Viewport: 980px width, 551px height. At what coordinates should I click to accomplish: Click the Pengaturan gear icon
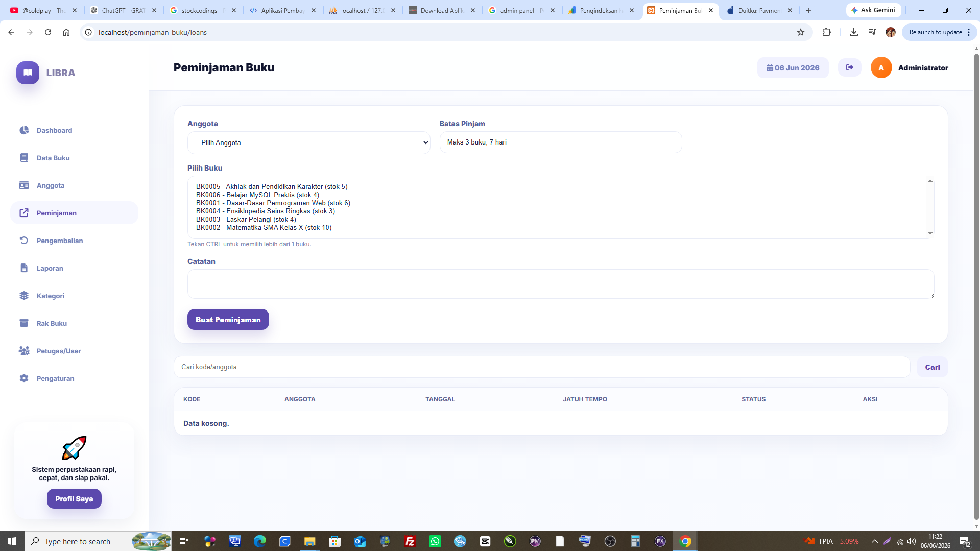click(24, 378)
